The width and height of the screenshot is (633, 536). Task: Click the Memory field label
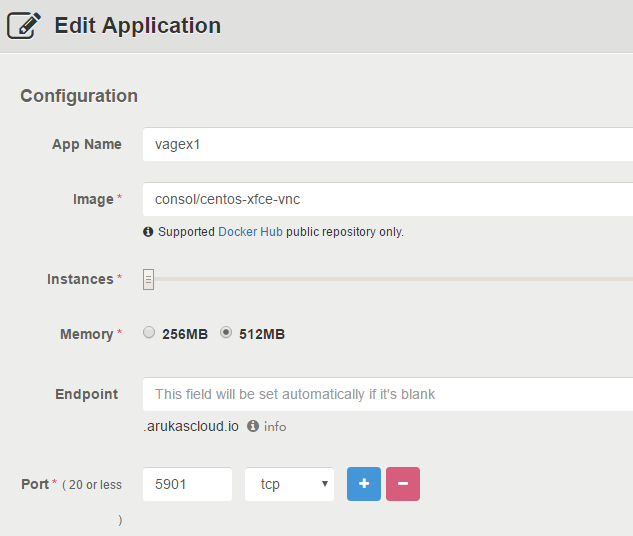[86, 334]
